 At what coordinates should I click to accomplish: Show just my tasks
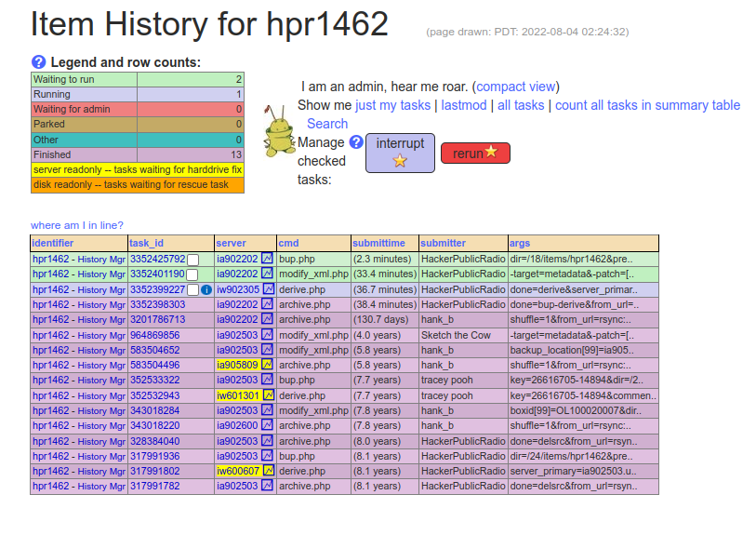(393, 105)
